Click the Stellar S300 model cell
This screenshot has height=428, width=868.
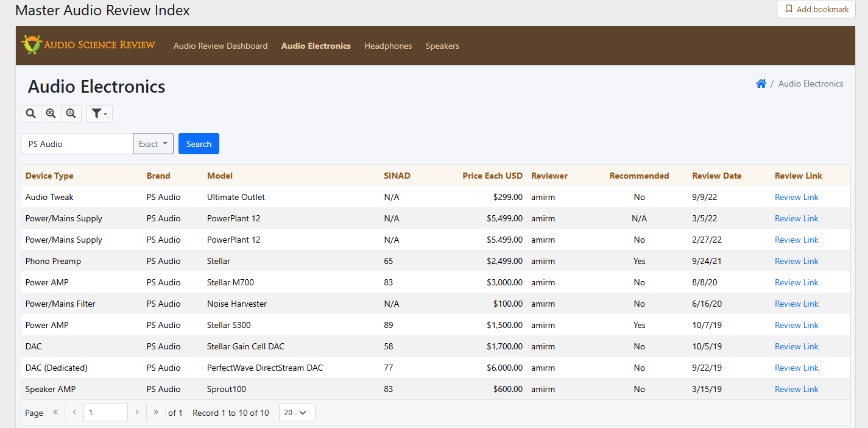[x=229, y=325]
